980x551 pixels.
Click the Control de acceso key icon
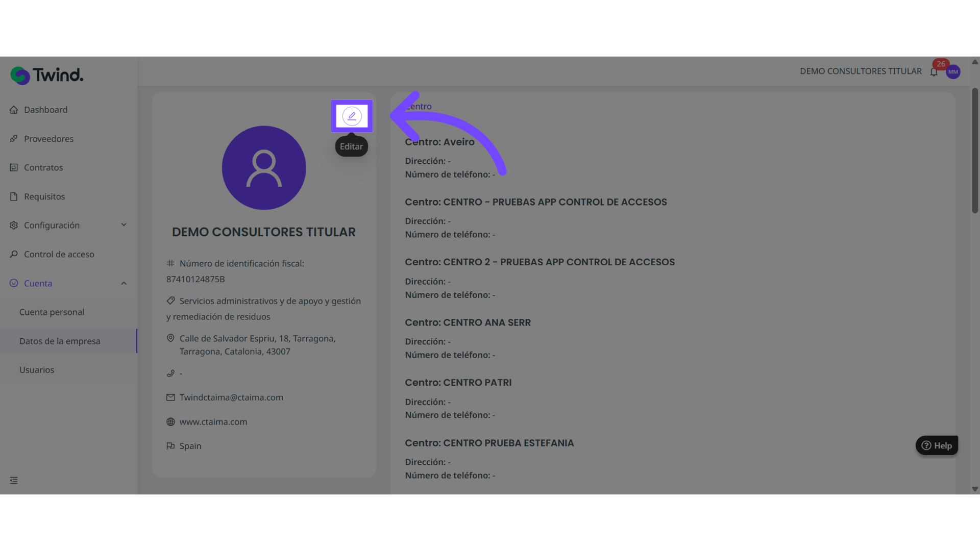pyautogui.click(x=14, y=254)
